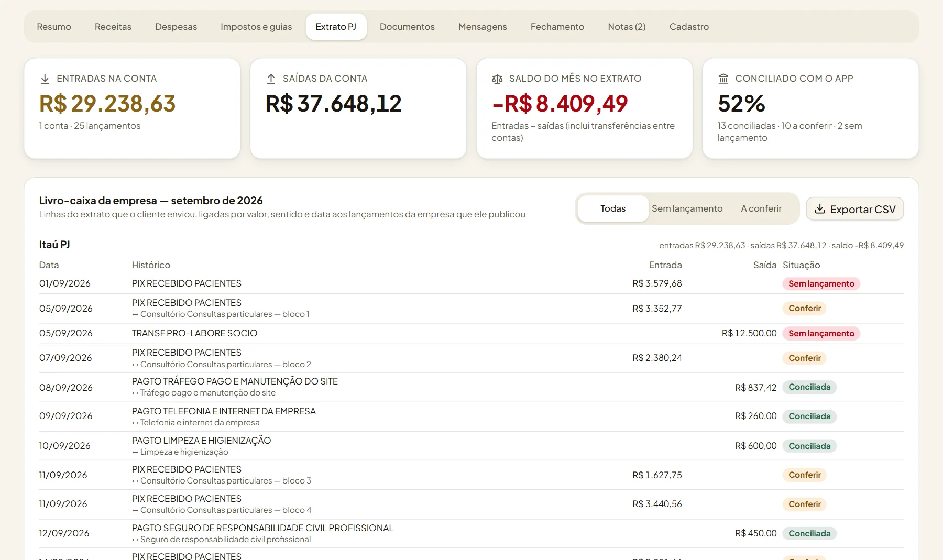Click the linked entry 'Tráfego pago e manutenção do site'
Screen dimensions: 943x560
(204, 393)
